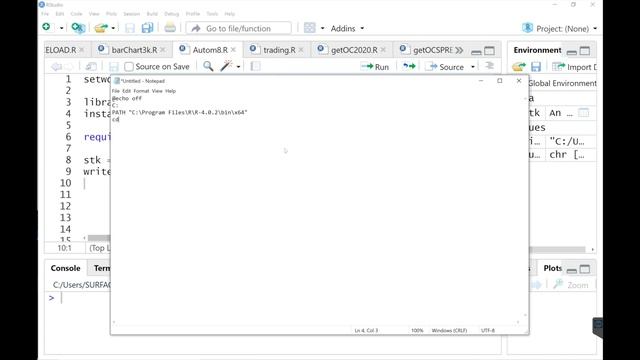Show more source tabs chevron
Screen dimensions: 640x360
click(459, 50)
